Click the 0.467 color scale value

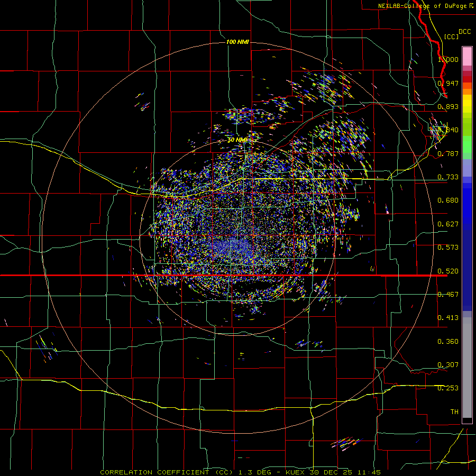pos(448,295)
